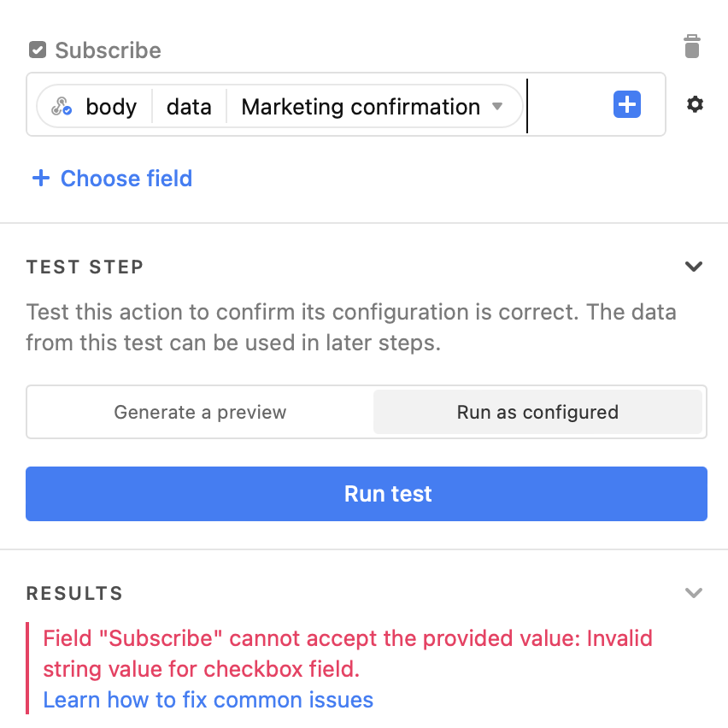Click the Choose field link
The height and width of the screenshot is (728, 728).
pos(126,179)
